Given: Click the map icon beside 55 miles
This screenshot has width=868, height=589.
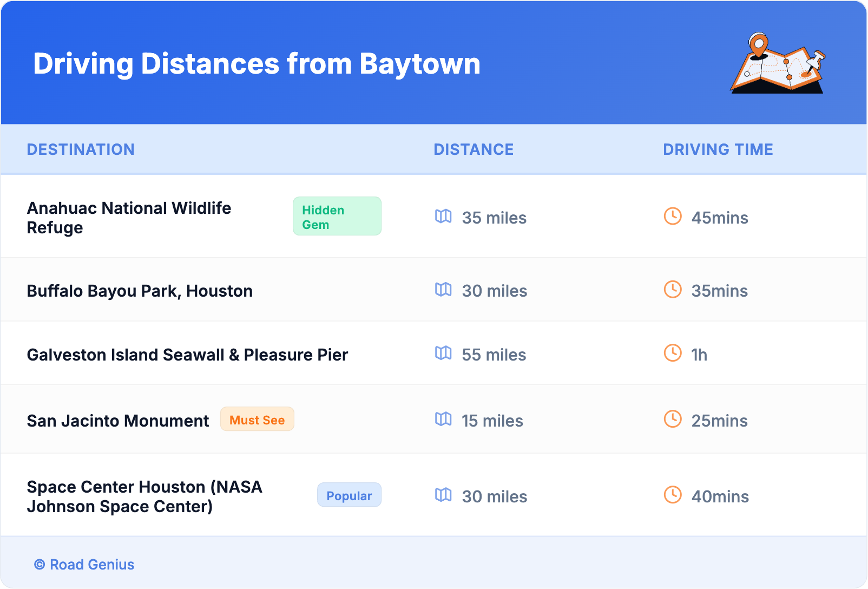Looking at the screenshot, I should click(x=443, y=354).
